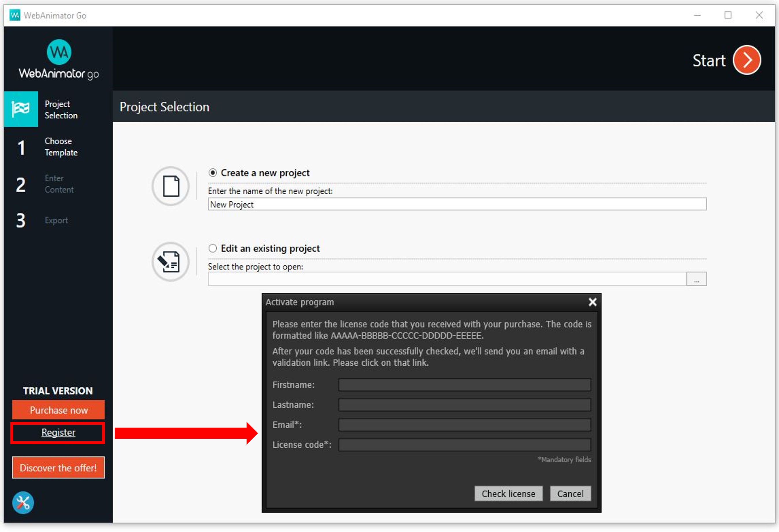Viewport: 779px width, 532px height.
Task: Click the orange Start arrow button
Action: (x=747, y=60)
